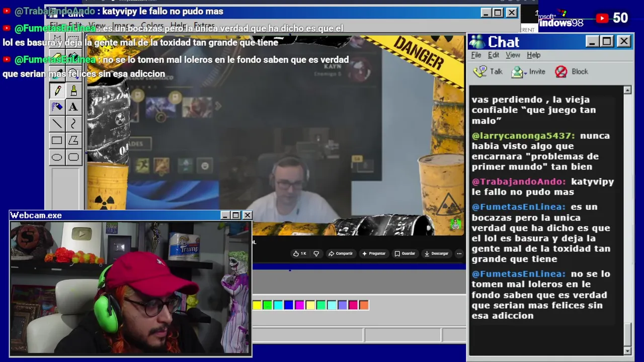Pick the straight Line tool
This screenshot has width=644, height=362.
click(x=57, y=124)
